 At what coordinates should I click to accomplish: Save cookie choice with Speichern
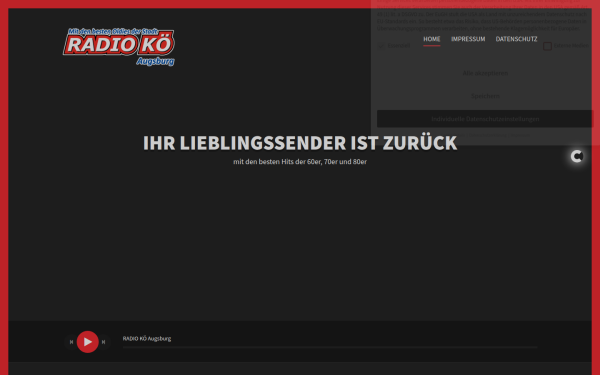[485, 96]
